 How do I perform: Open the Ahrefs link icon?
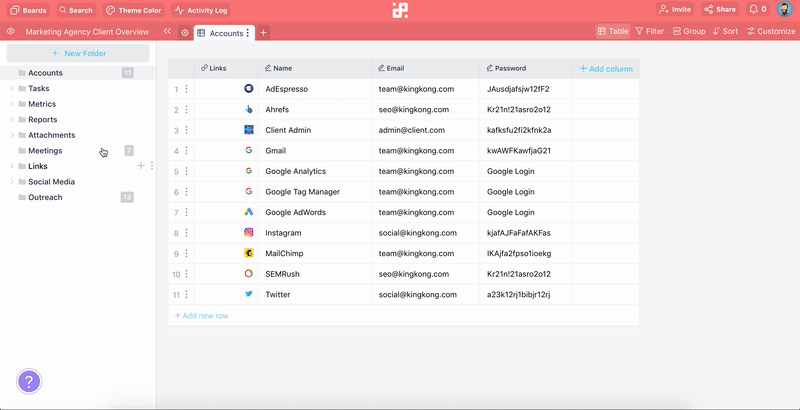[x=248, y=109]
